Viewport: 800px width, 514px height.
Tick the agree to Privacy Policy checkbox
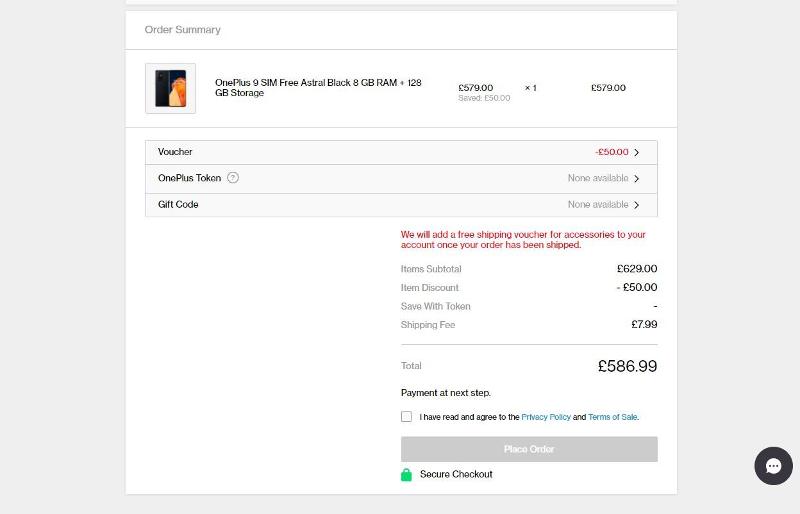406,417
